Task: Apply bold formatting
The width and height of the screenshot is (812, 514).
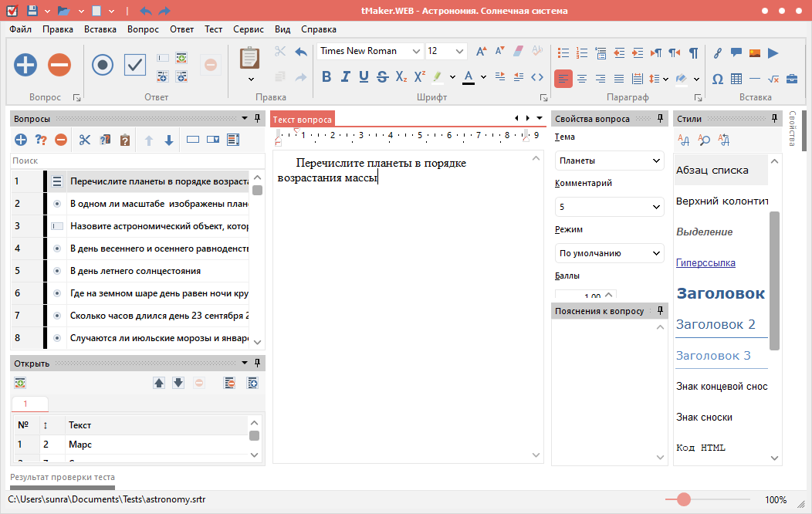Action: point(326,77)
